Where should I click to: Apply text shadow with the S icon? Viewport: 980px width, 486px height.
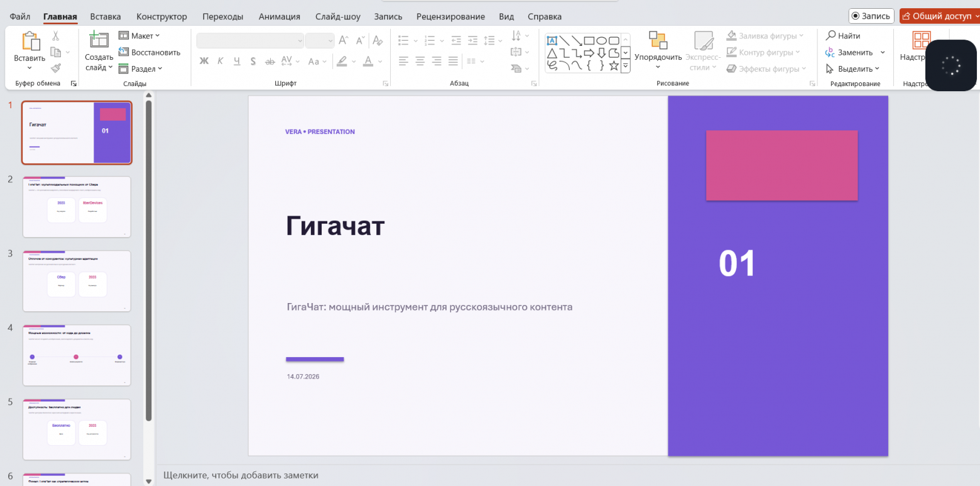coord(253,61)
